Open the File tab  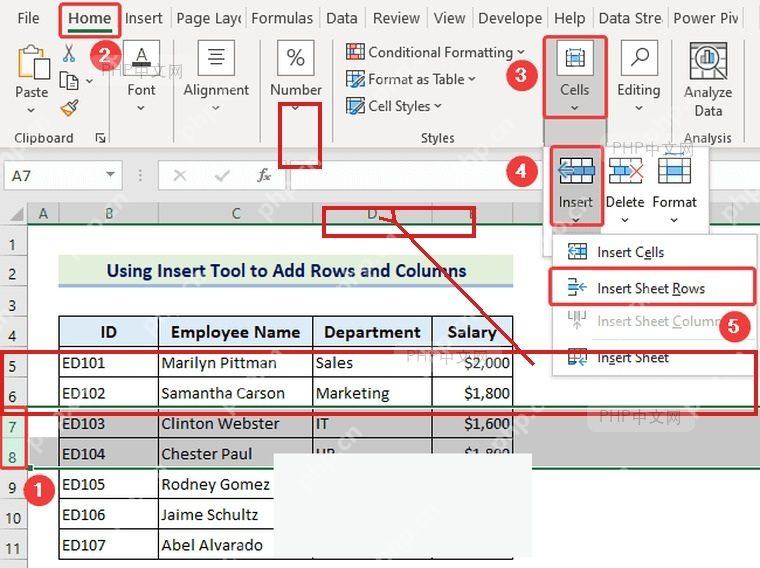[x=29, y=18]
